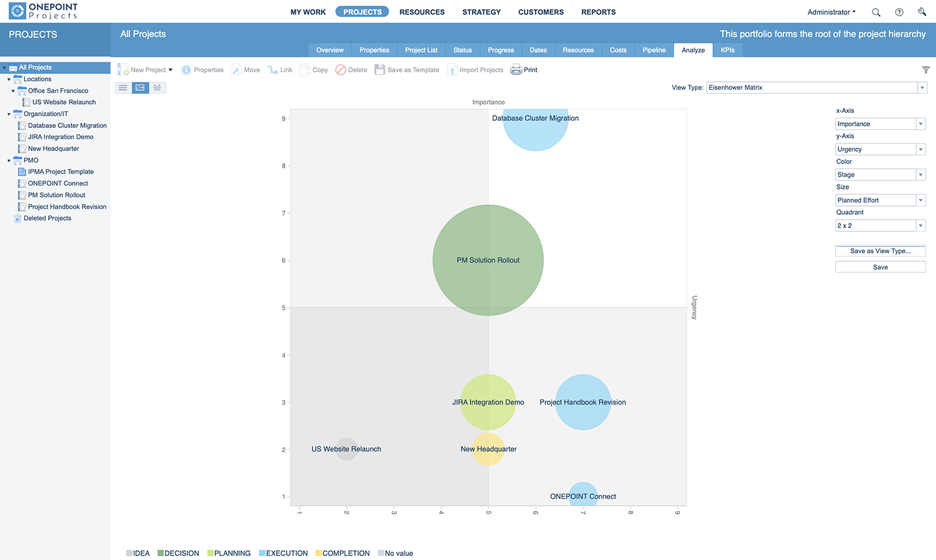This screenshot has height=560, width=936.
Task: Open Import Projects via its icon
Action: [453, 70]
